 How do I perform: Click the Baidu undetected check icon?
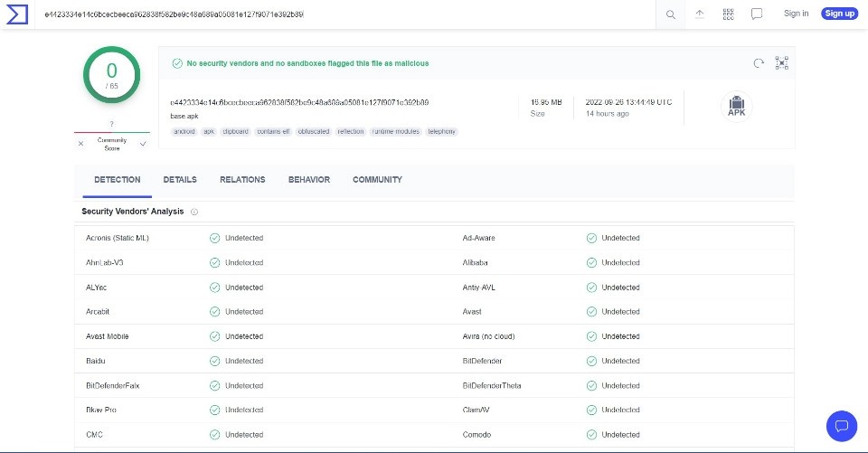tap(215, 361)
